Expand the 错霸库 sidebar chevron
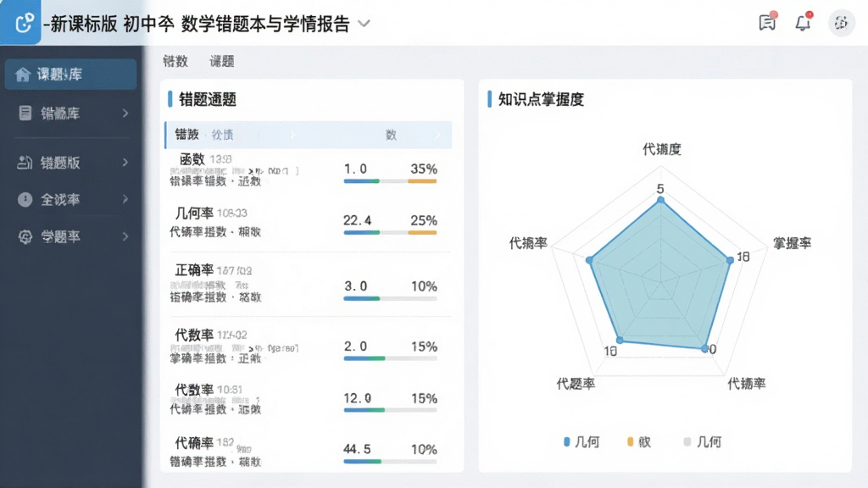 tap(125, 113)
